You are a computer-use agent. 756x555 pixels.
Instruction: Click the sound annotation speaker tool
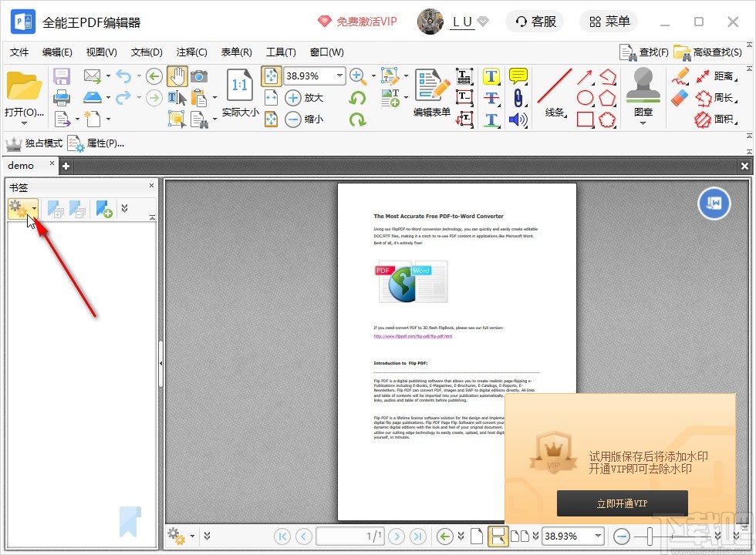pyautogui.click(x=518, y=119)
